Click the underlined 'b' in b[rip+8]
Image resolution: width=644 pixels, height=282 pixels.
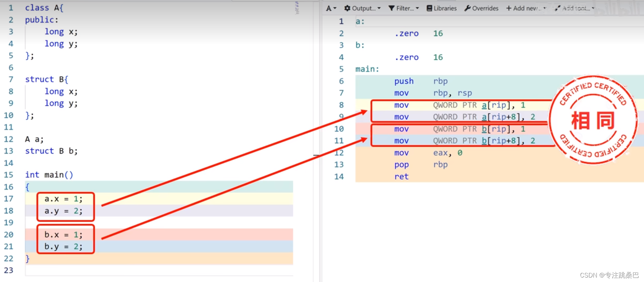tap(484, 141)
